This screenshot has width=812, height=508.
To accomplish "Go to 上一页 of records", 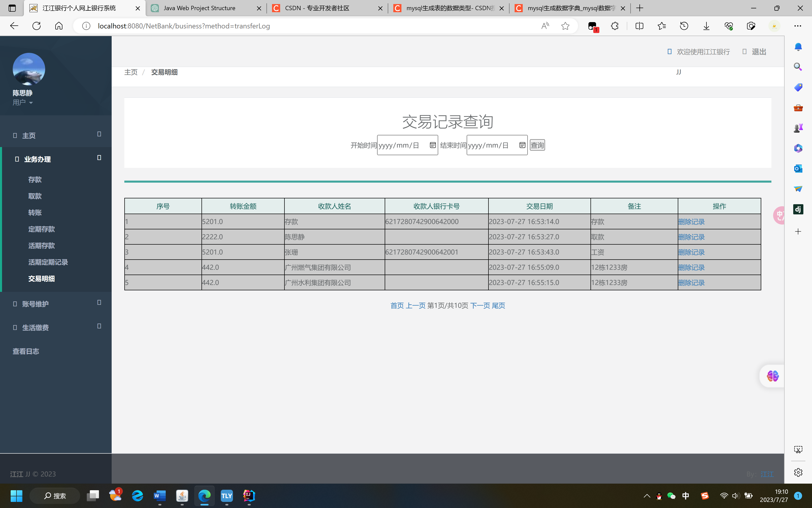I will click(x=416, y=305).
